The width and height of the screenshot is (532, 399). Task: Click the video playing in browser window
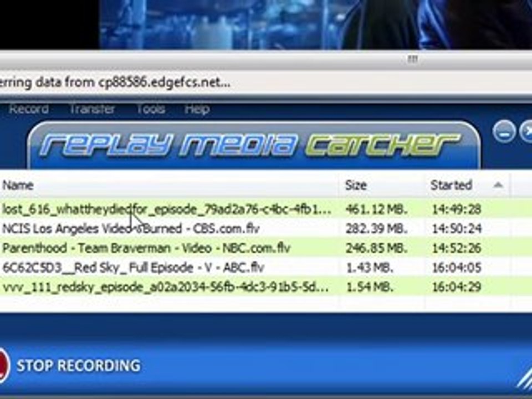315,24
